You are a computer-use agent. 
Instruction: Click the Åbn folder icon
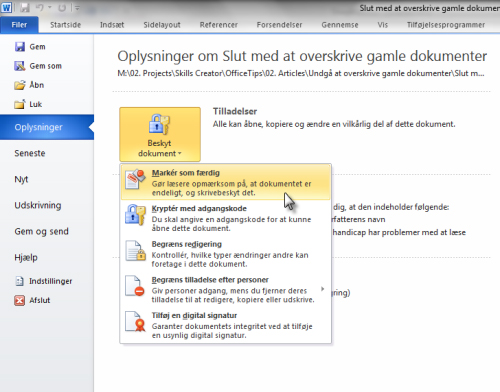[20, 85]
